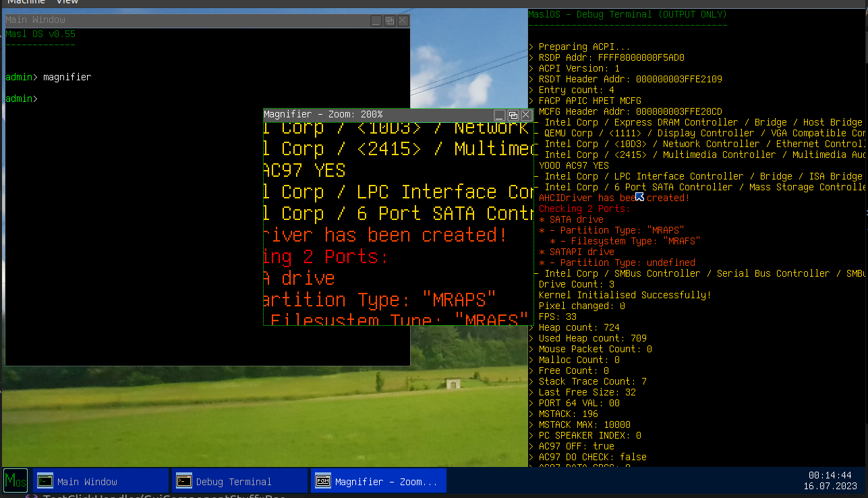
Task: Click terminal icon of Main Window taskbar entry
Action: [x=45, y=481]
